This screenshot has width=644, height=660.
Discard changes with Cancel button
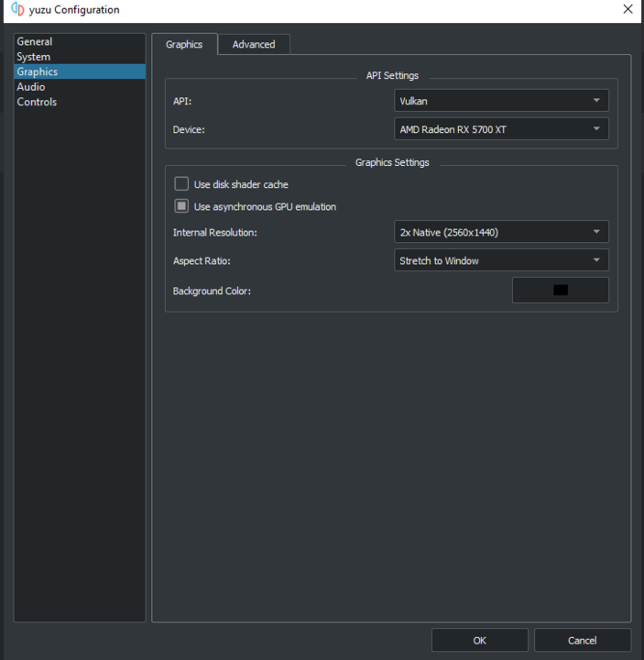[583, 640]
